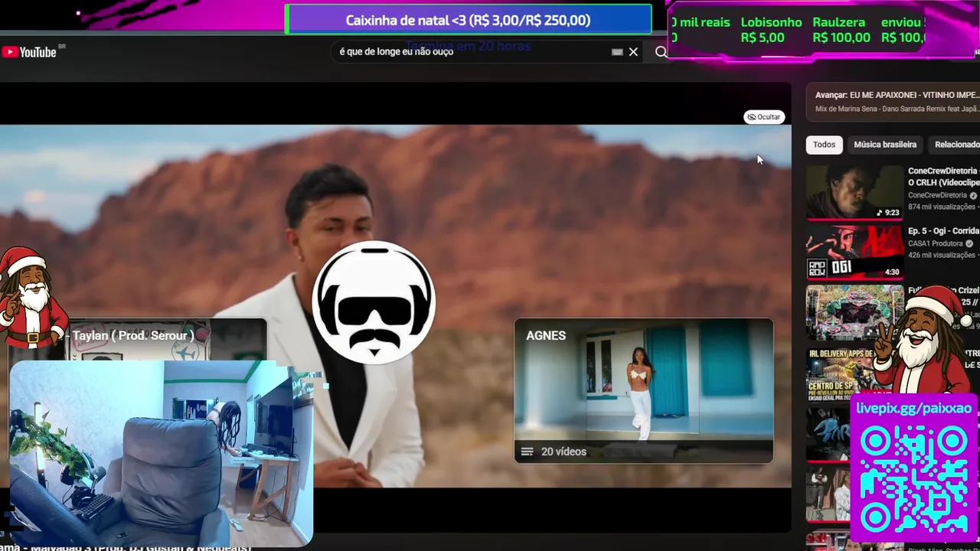Image resolution: width=980 pixels, height=551 pixels.
Task: Click the livepix.gg/paixxao link text
Action: 913,409
